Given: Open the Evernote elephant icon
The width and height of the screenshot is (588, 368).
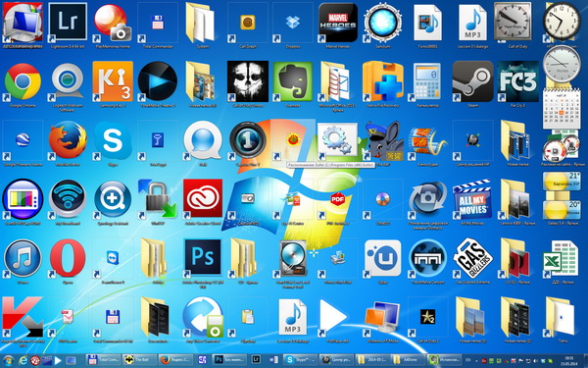Looking at the screenshot, I should 293,81.
